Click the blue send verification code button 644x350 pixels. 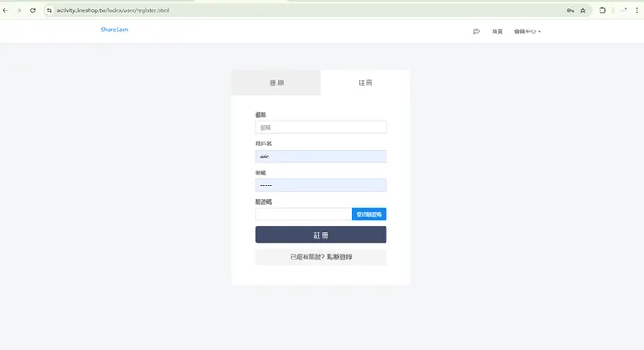[x=369, y=214]
